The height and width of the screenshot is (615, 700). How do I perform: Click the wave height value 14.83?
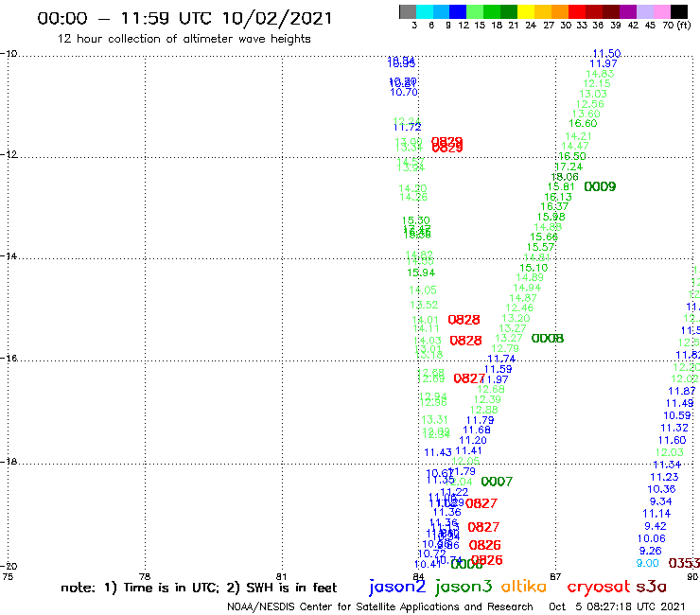pos(600,74)
